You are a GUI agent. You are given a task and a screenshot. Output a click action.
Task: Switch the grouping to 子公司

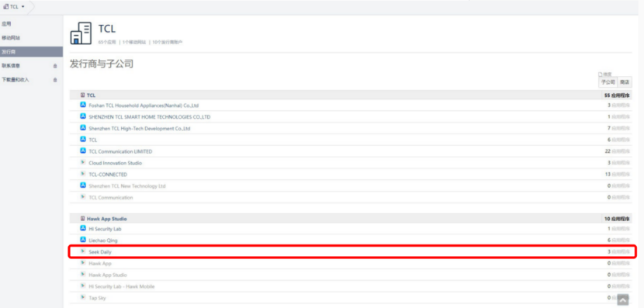[608, 82]
